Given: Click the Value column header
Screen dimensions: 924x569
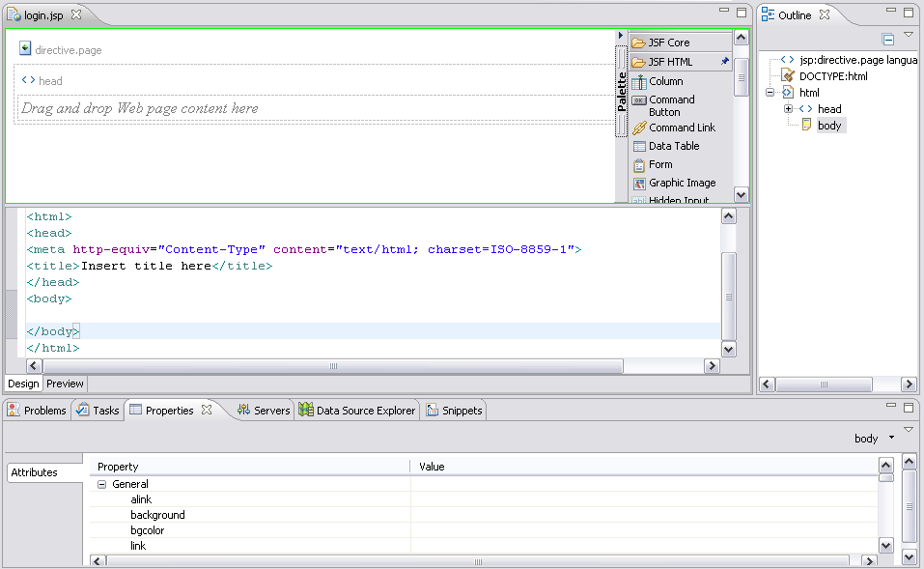Looking at the screenshot, I should (x=644, y=467).
